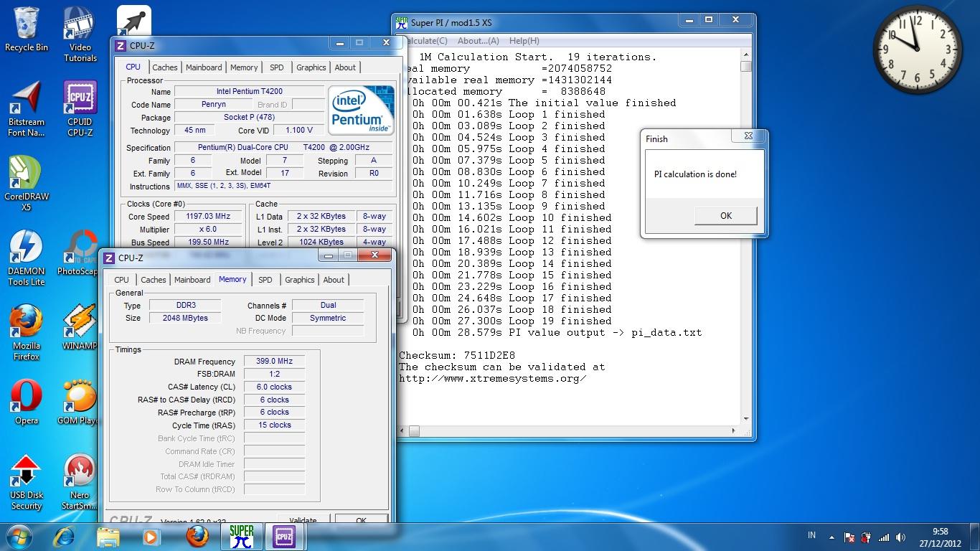Click OK in the Finish dialog
The image size is (980, 551).
[725, 215]
